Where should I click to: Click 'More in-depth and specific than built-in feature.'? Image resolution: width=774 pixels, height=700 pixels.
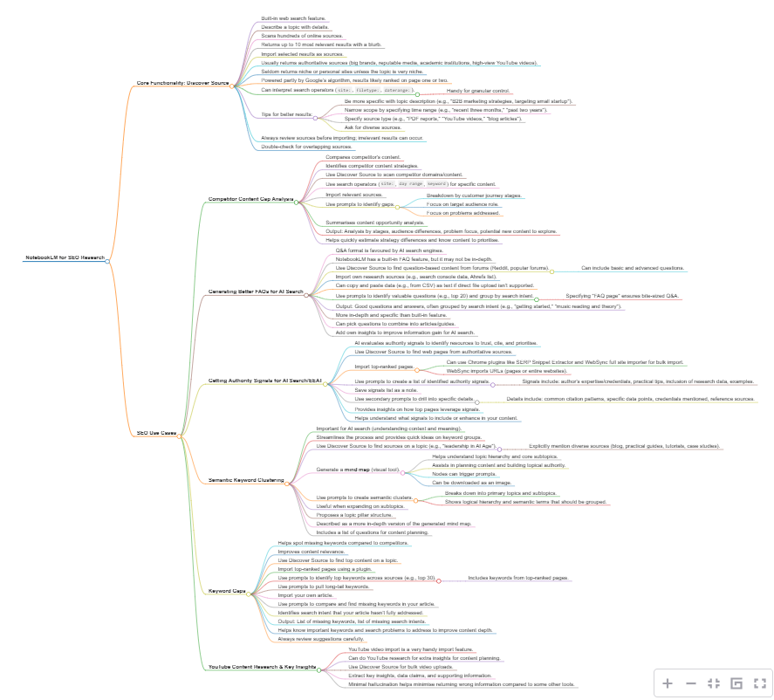pyautogui.click(x=391, y=315)
